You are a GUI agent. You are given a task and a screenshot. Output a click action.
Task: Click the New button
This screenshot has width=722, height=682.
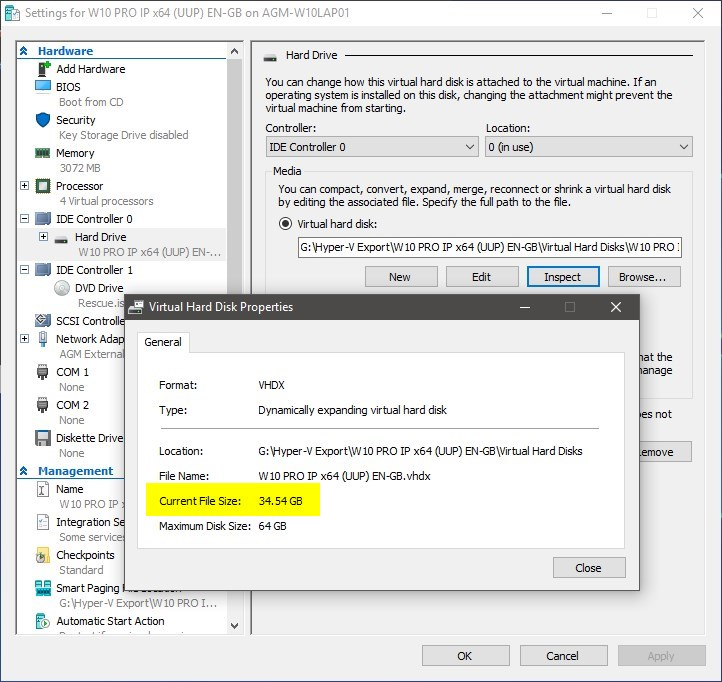pyautogui.click(x=401, y=277)
